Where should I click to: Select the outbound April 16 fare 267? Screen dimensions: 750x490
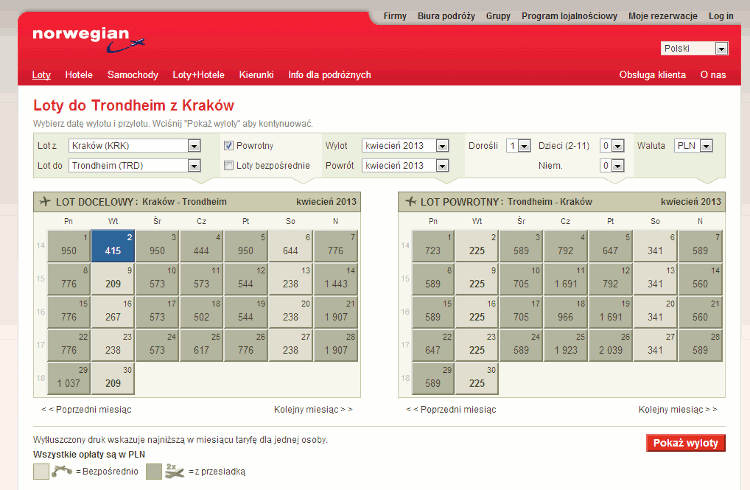click(x=113, y=312)
